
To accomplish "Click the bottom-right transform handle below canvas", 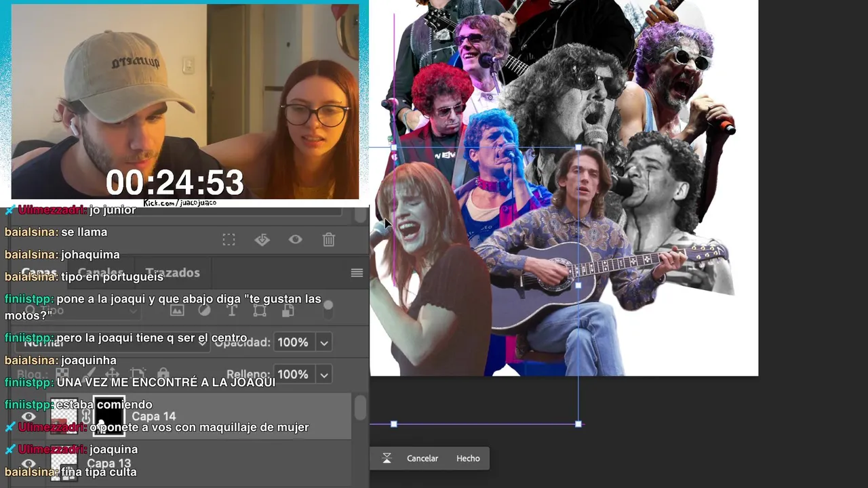I will tap(578, 424).
